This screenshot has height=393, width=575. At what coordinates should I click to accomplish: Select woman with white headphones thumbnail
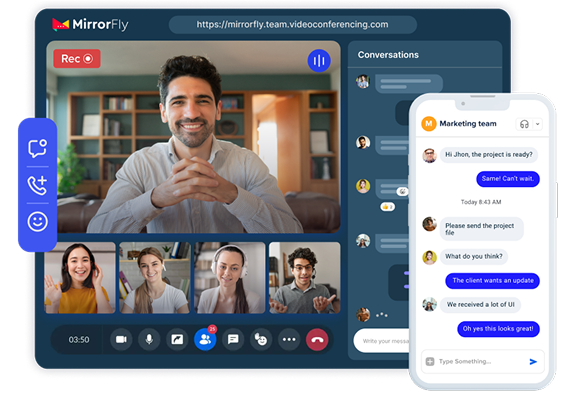coord(230,278)
